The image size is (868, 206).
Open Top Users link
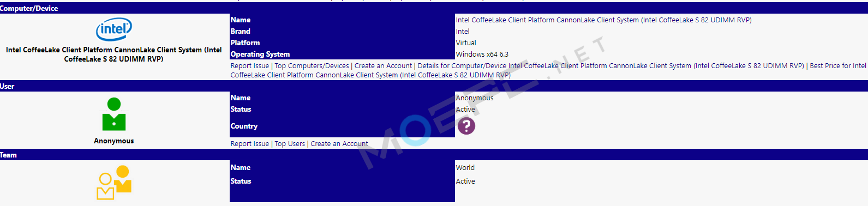(290, 144)
